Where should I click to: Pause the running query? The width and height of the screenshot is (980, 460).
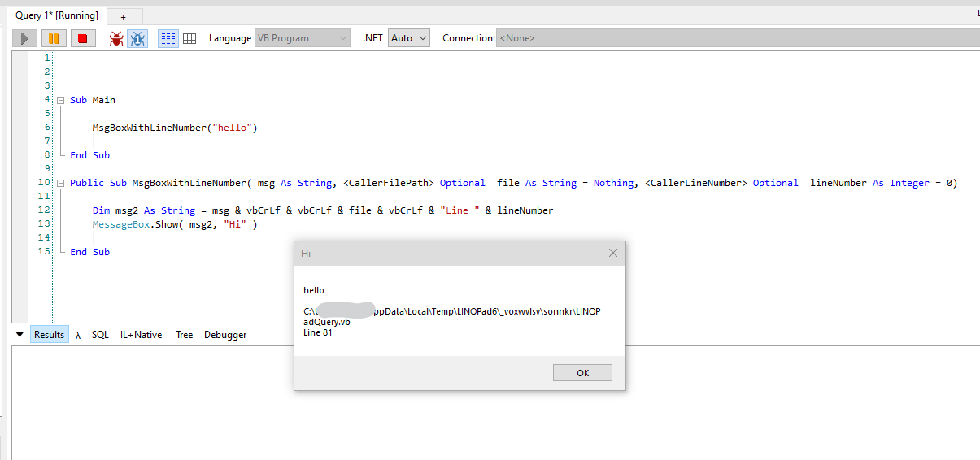[53, 38]
